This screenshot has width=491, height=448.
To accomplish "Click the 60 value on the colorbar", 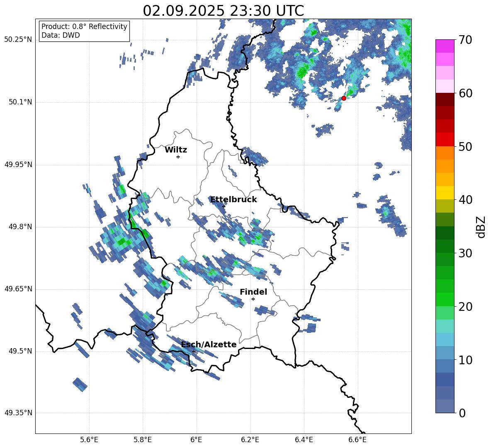I will (466, 93).
